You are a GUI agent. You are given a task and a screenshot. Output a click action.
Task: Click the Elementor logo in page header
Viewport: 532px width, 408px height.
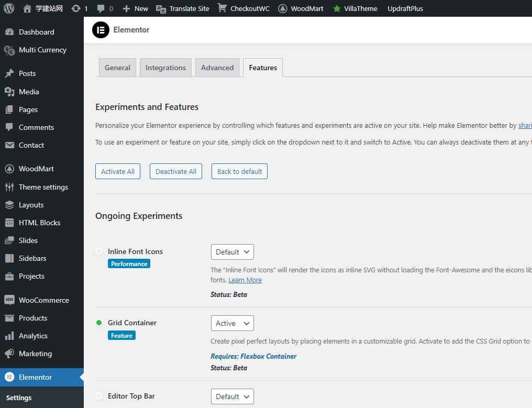pos(101,30)
